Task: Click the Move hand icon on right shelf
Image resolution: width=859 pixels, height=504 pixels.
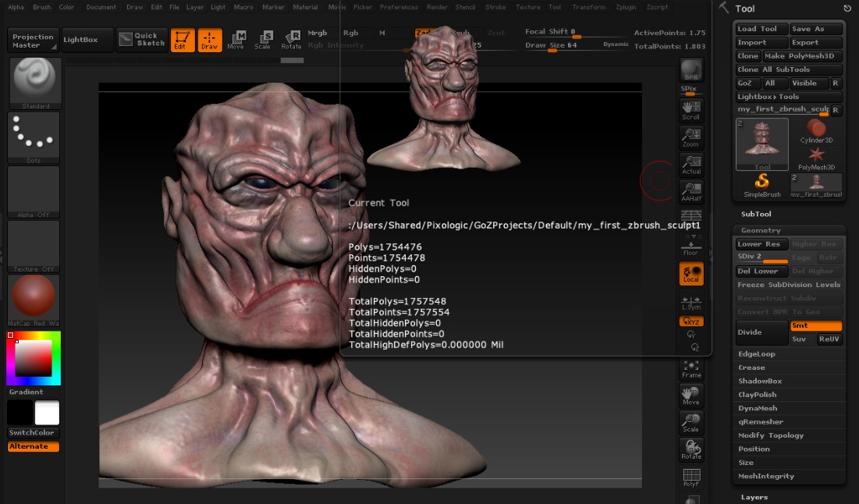Action: [x=691, y=396]
